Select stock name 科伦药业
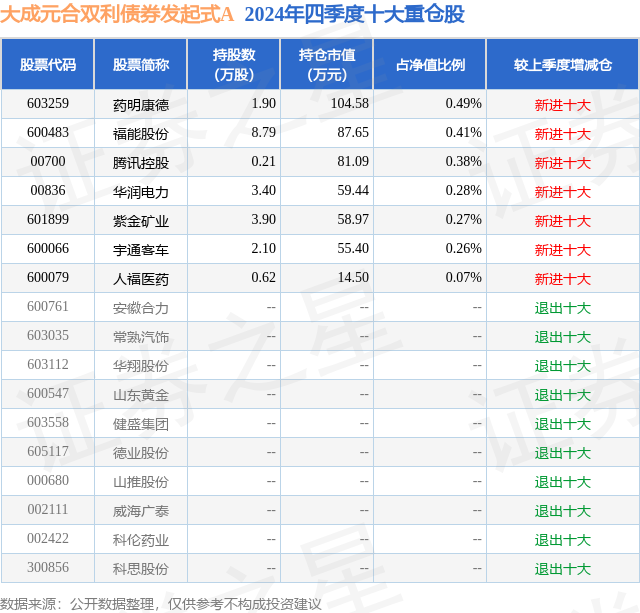The image size is (640, 613). pos(141,540)
